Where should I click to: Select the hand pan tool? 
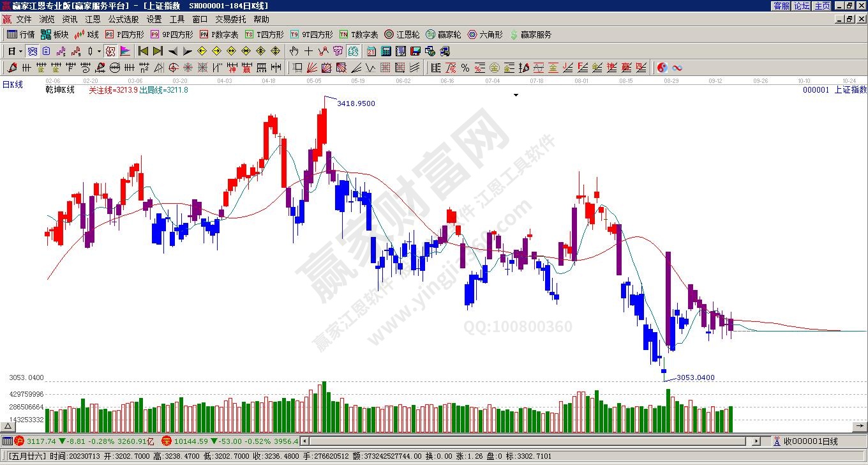click(294, 51)
